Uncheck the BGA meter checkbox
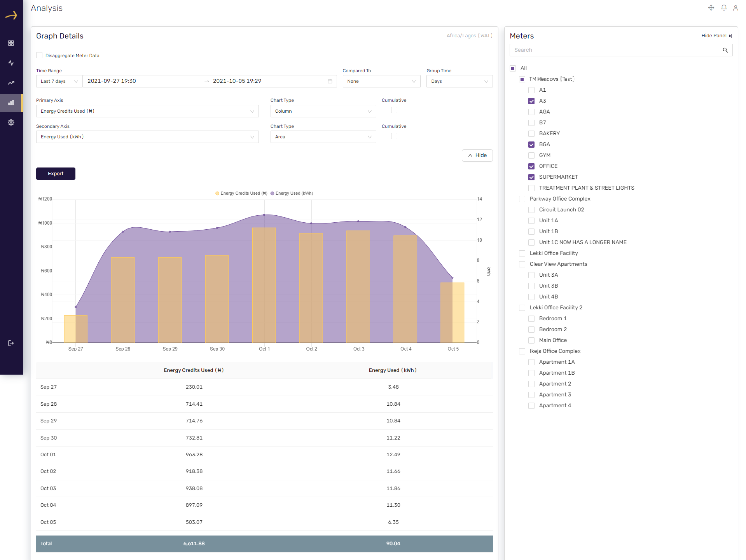 [531, 145]
